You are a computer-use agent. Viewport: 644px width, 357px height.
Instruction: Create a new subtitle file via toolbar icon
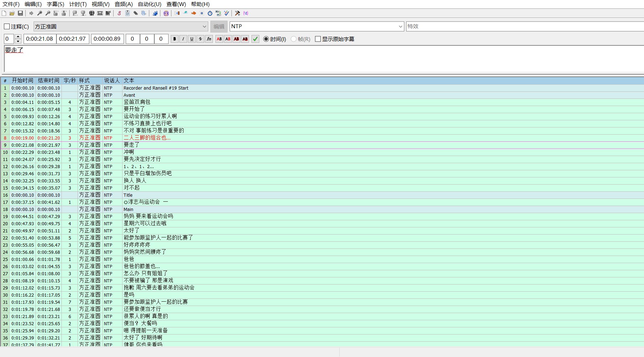point(4,13)
